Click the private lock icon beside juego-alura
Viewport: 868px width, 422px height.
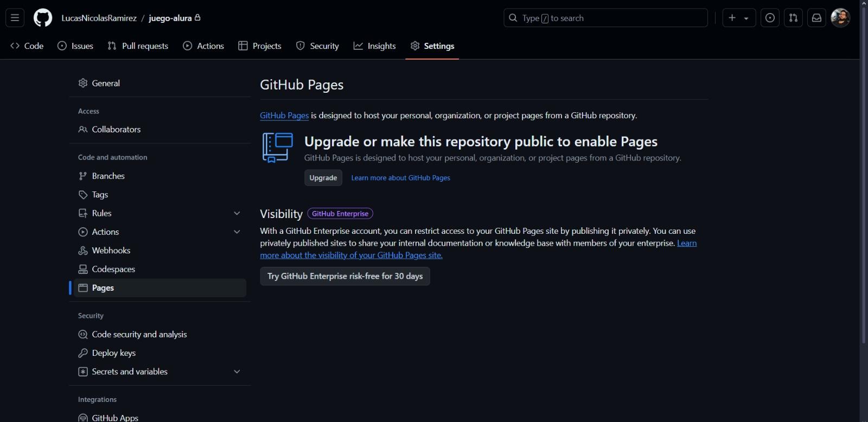tap(197, 17)
